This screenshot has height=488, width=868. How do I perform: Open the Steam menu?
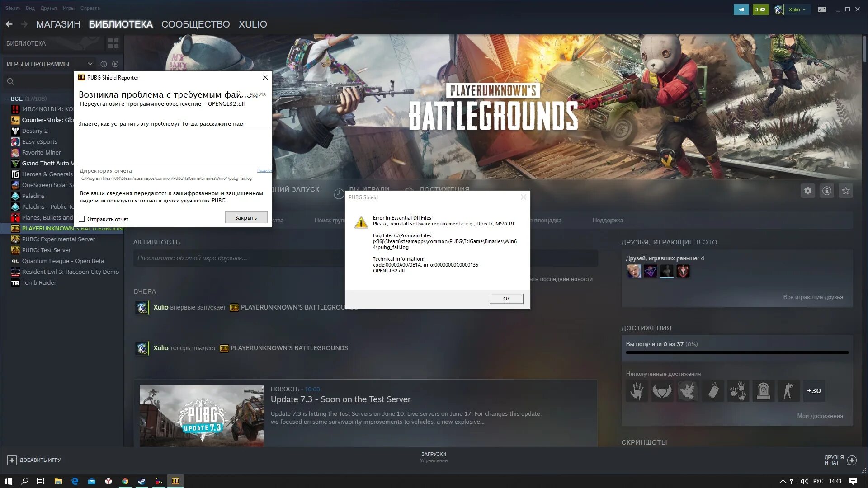[x=13, y=8]
